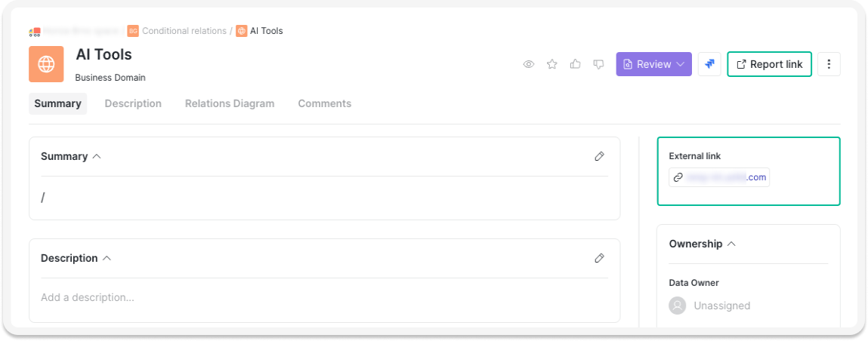Collapse the Ownership section chevron
This screenshot has width=868, height=341.
[x=731, y=244]
